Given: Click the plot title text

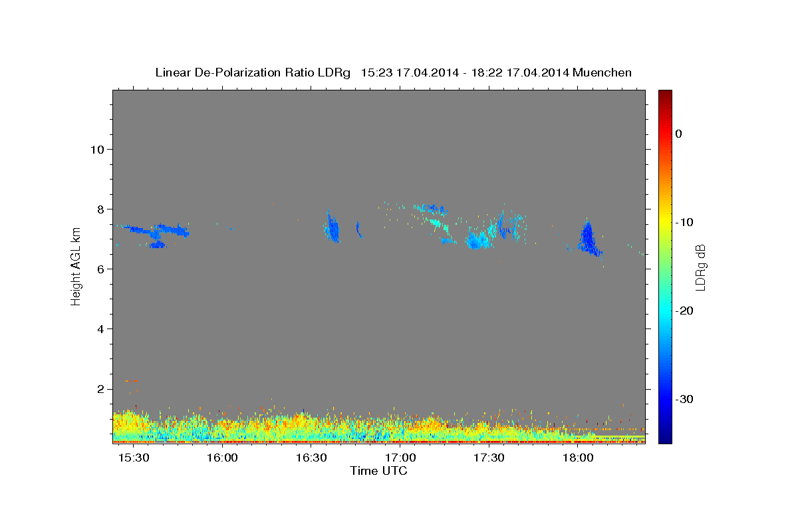Looking at the screenshot, I should click(x=393, y=72).
